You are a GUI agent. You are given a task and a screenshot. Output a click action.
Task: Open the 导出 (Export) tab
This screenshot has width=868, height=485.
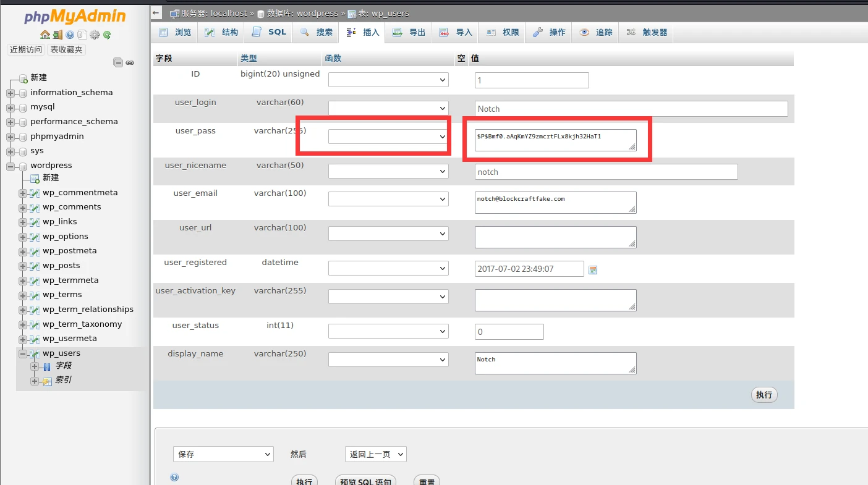click(409, 32)
